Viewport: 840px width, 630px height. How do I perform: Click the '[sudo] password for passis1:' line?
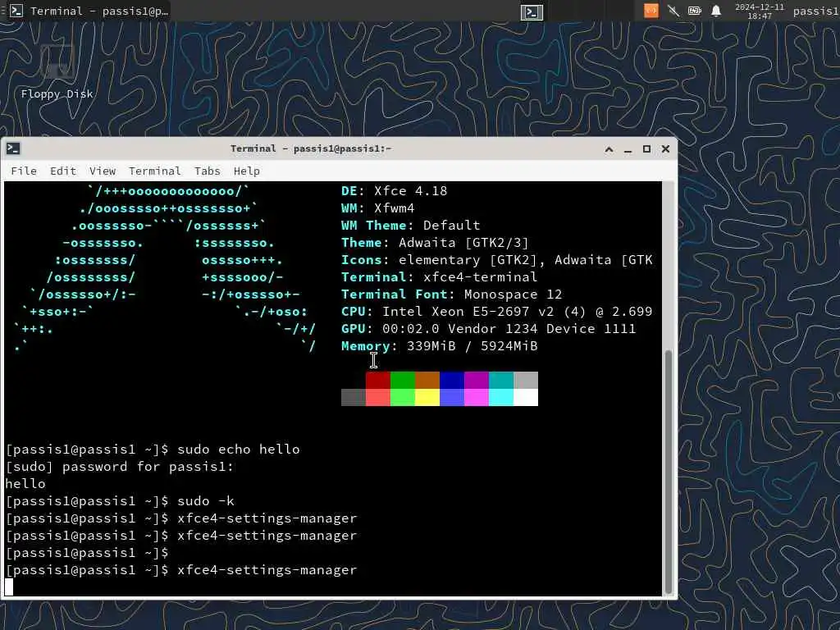coord(120,467)
